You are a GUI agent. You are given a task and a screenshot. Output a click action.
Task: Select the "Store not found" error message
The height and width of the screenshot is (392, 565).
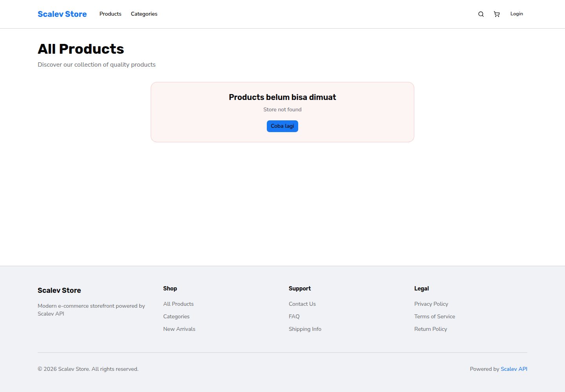click(282, 109)
